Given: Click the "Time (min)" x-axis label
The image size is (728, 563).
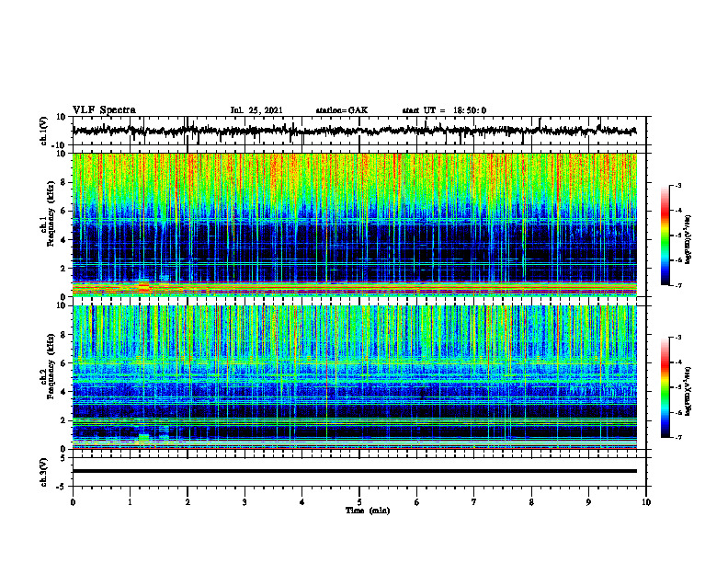Looking at the screenshot, I should (368, 511).
